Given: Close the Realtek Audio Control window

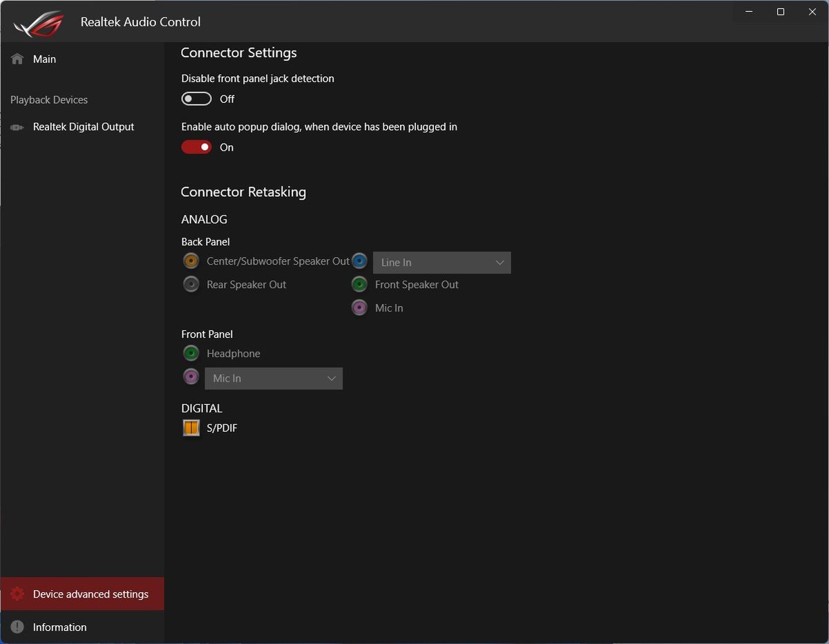Looking at the screenshot, I should click(x=812, y=12).
